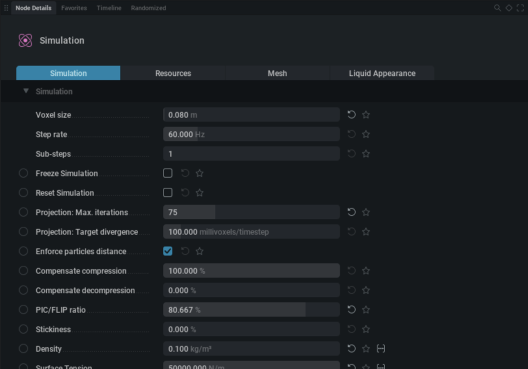Reset the Voxel size value
Image resolution: width=528 pixels, height=369 pixels.
(352, 115)
